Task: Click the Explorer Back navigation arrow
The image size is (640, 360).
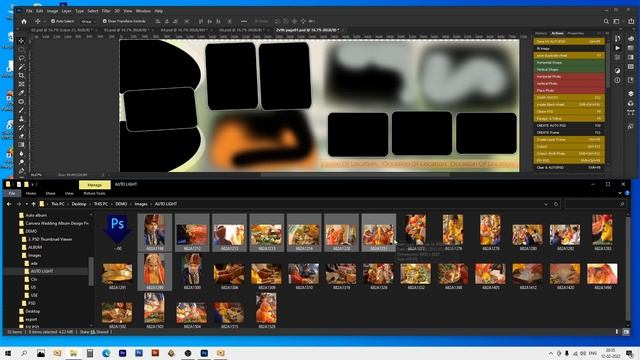Action: tap(9, 204)
